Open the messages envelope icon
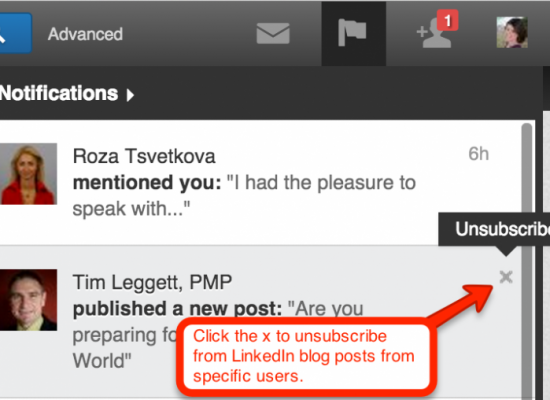The height and width of the screenshot is (400, 550). tap(273, 34)
